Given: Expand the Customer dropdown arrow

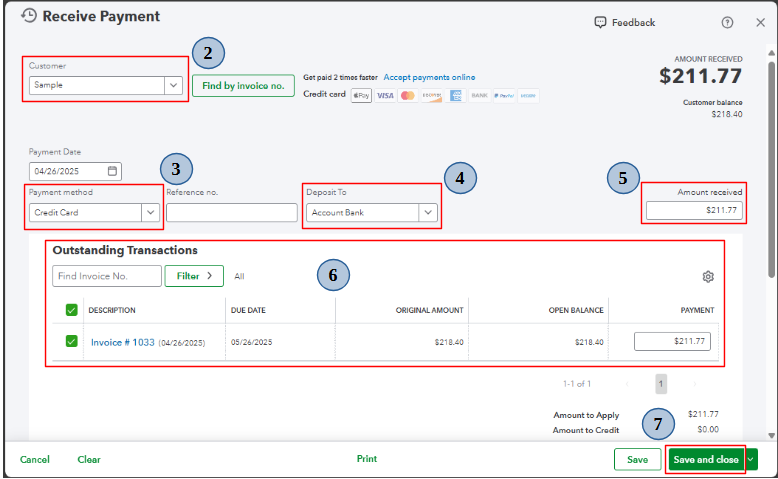Looking at the screenshot, I should click(173, 85).
